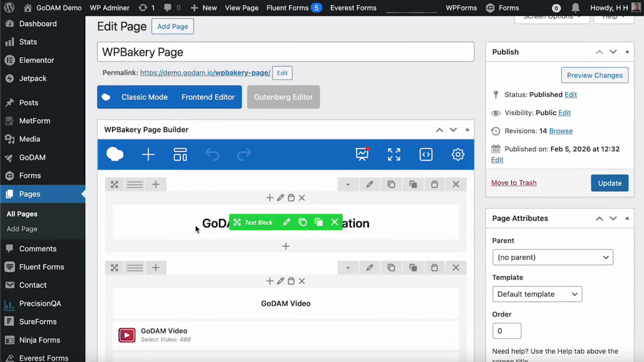Screen dimensions: 644x362
Task: Click the page title input field
Action: (285, 52)
